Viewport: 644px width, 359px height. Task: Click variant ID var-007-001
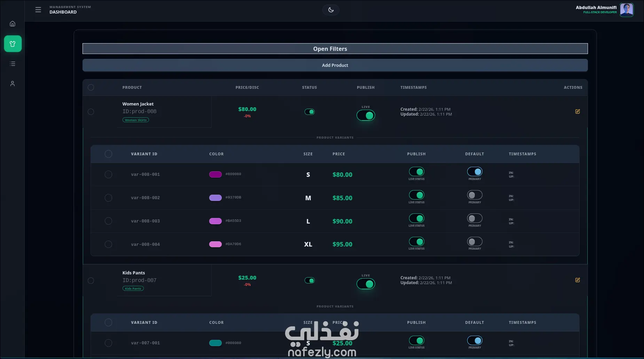[146, 343]
